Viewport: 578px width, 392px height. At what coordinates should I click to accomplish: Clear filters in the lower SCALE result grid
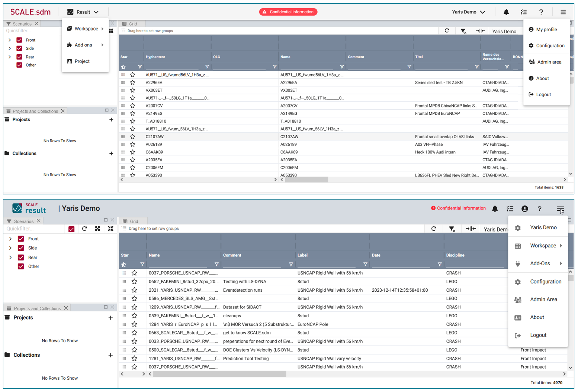(452, 229)
